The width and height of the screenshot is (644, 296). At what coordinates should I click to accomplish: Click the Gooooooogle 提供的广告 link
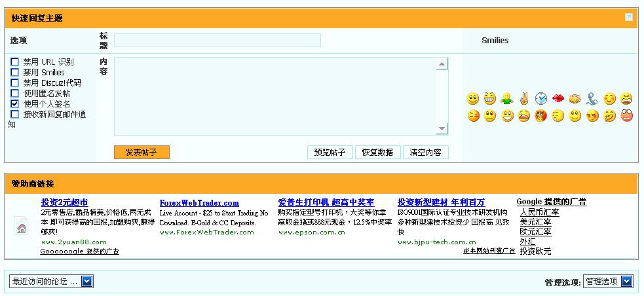click(x=80, y=251)
